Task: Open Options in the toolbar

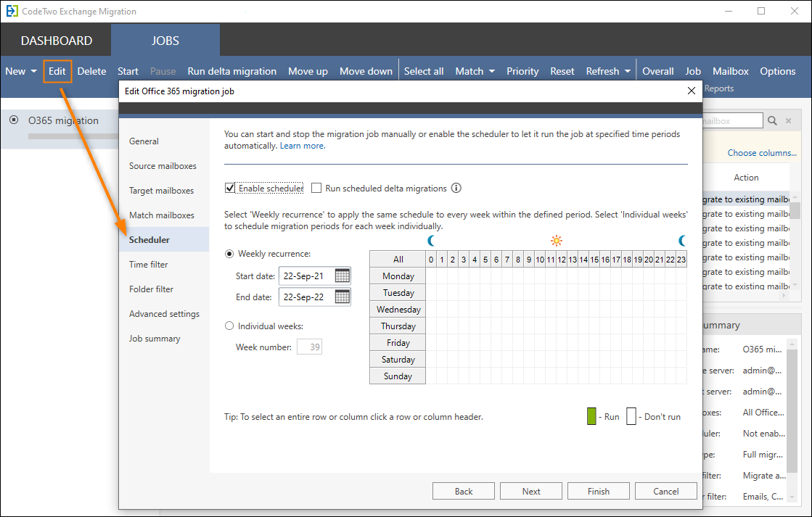Action: pos(778,71)
